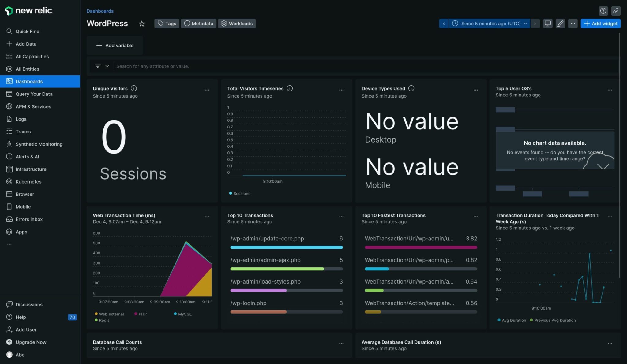
Task: Copy permalink with the link icon
Action: (615, 11)
